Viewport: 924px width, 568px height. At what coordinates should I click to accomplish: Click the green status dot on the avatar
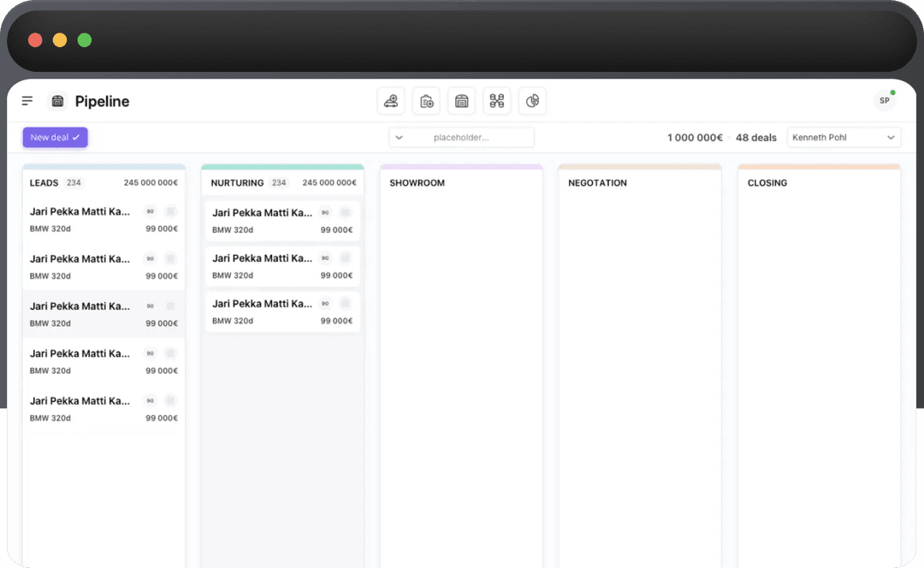click(x=892, y=92)
